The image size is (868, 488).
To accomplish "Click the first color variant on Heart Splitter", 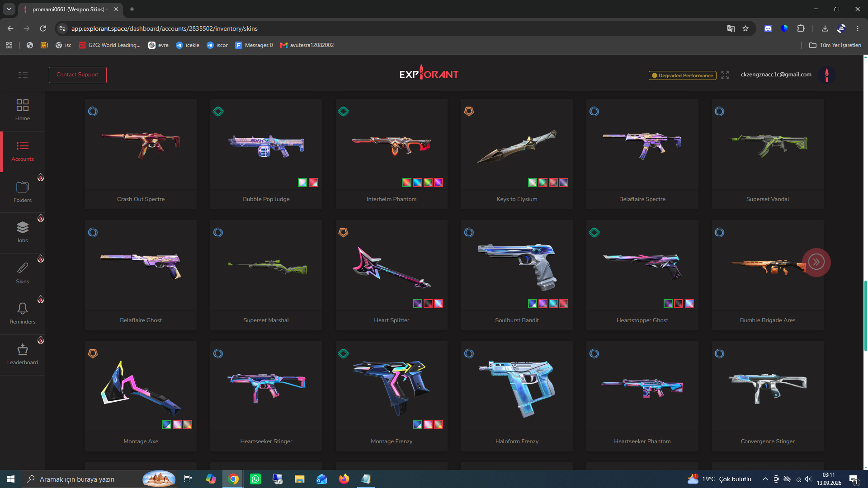I will point(418,304).
